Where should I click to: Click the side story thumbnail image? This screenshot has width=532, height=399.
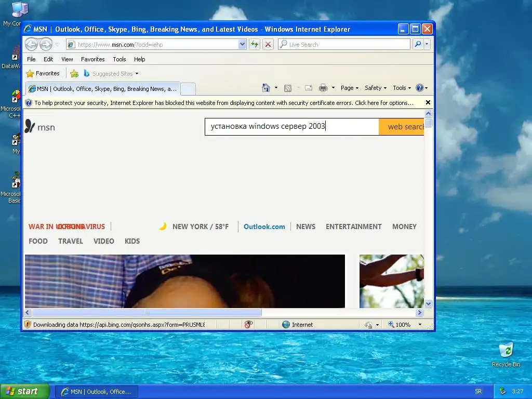pyautogui.click(x=392, y=281)
